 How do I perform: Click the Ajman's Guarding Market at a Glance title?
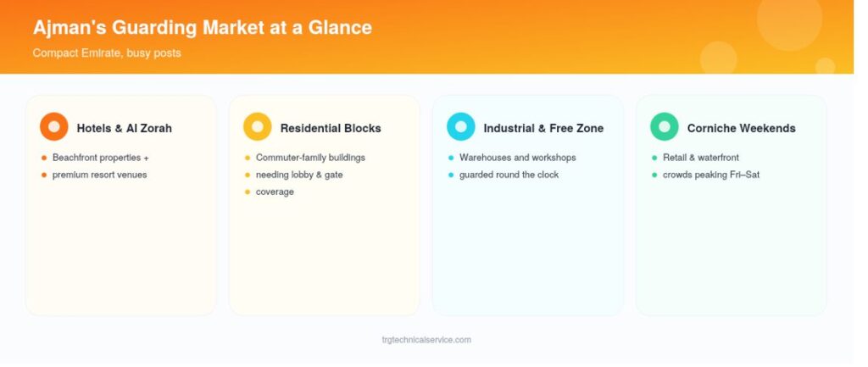pos(202,27)
